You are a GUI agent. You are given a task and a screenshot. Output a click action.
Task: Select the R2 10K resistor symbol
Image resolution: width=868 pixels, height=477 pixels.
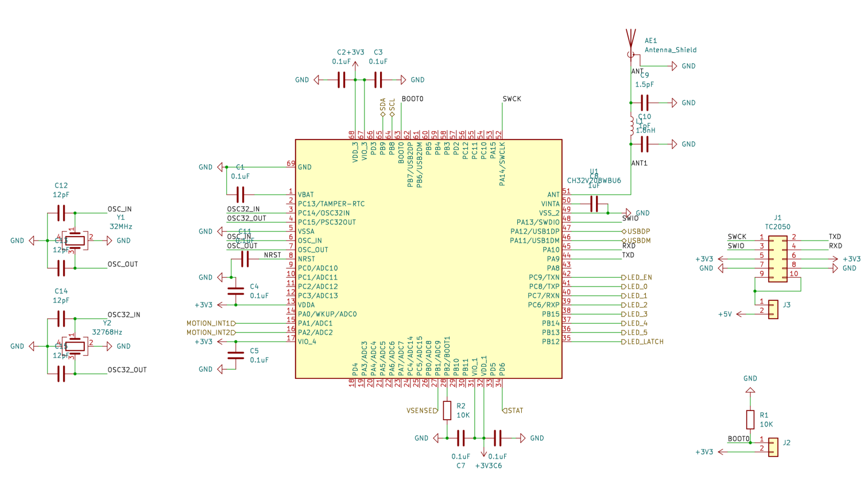pyautogui.click(x=447, y=410)
